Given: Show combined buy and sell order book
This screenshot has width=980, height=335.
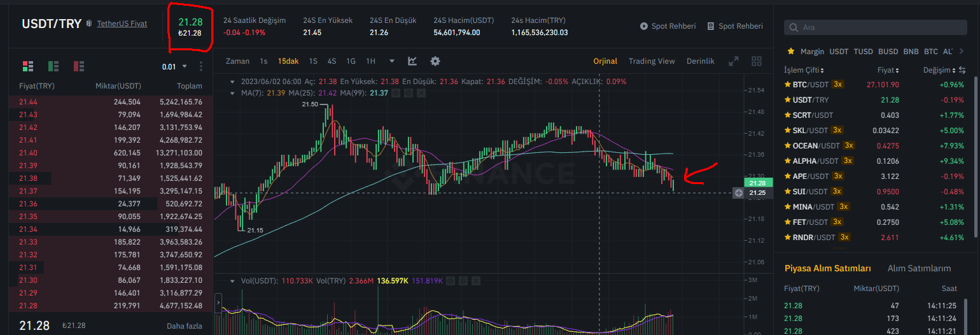Looking at the screenshot, I should 27,66.
